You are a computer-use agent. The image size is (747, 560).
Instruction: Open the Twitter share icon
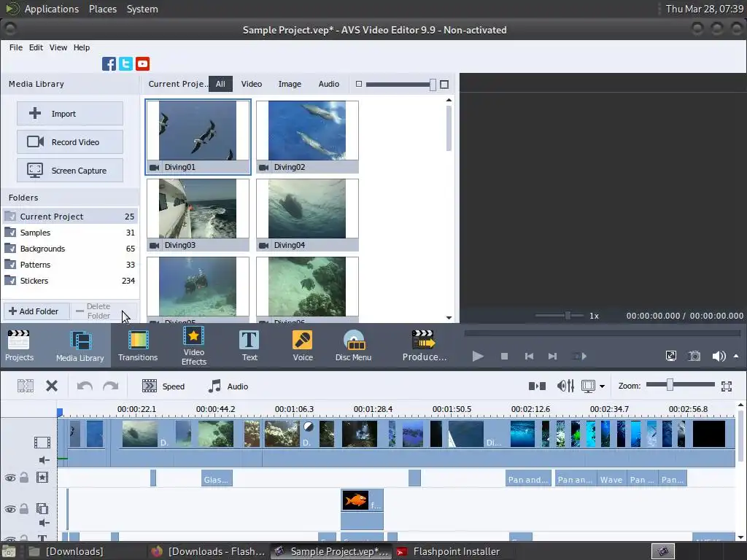tap(125, 64)
